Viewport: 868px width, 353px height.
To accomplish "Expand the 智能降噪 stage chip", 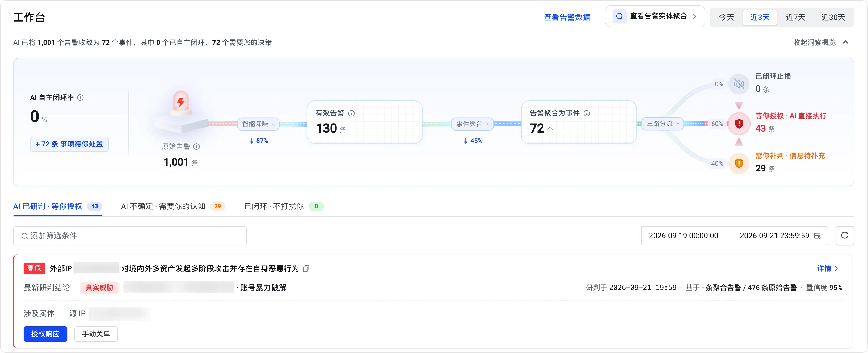I will point(258,124).
